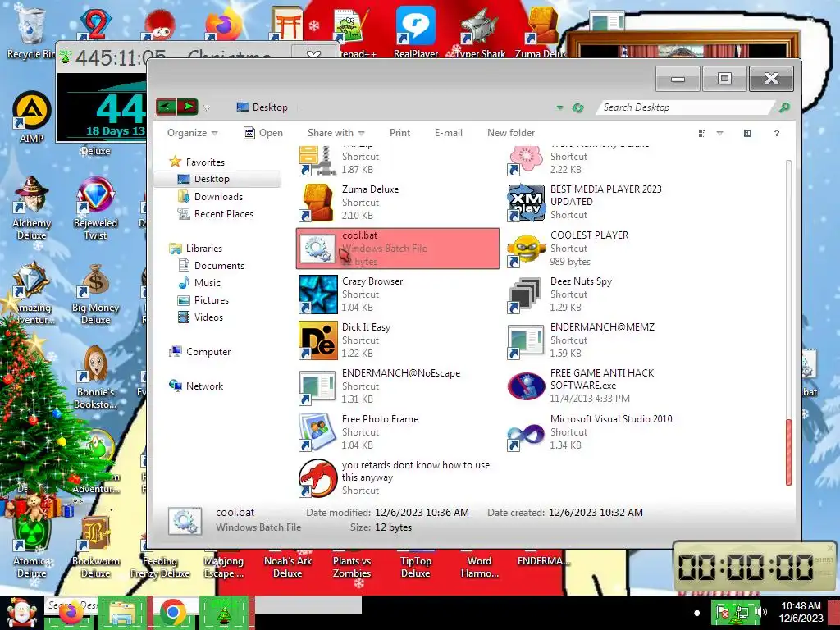The image size is (840, 630).
Task: Click Action Center flag tray icon
Action: pos(722,612)
